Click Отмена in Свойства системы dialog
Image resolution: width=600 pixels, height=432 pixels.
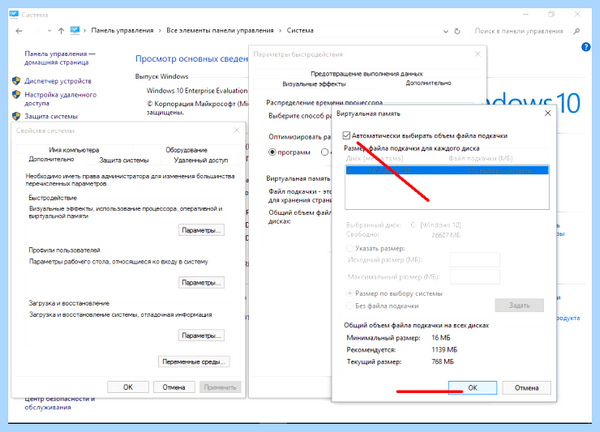pyautogui.click(x=174, y=387)
